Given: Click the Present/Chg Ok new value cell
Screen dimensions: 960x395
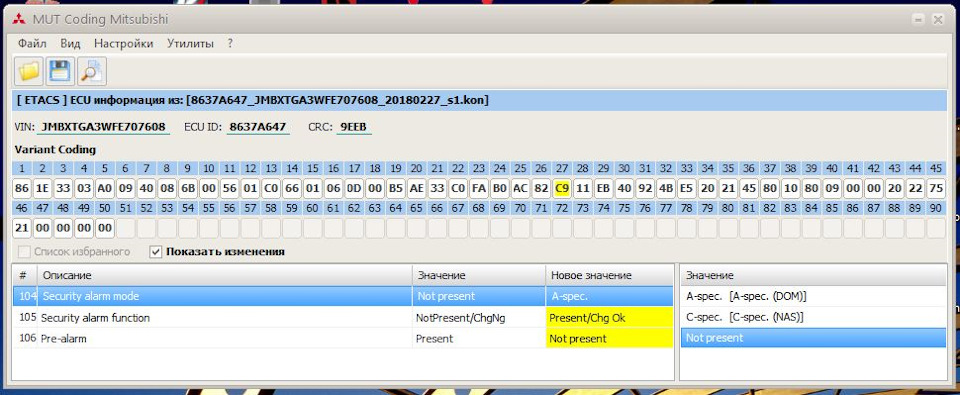Looking at the screenshot, I should coord(609,318).
